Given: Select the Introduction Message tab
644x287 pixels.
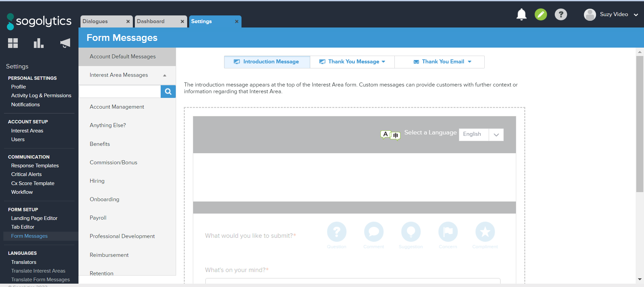Looking at the screenshot, I should tap(267, 62).
